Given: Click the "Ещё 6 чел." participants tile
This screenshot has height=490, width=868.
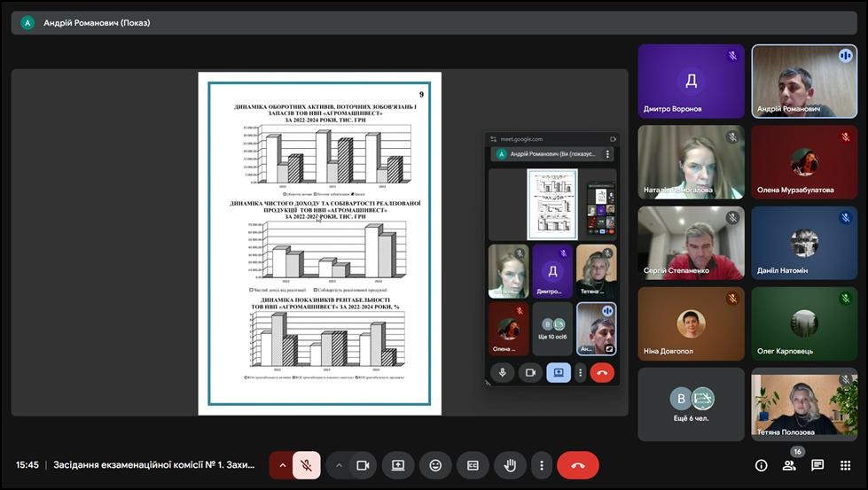Looking at the screenshot, I should click(691, 404).
